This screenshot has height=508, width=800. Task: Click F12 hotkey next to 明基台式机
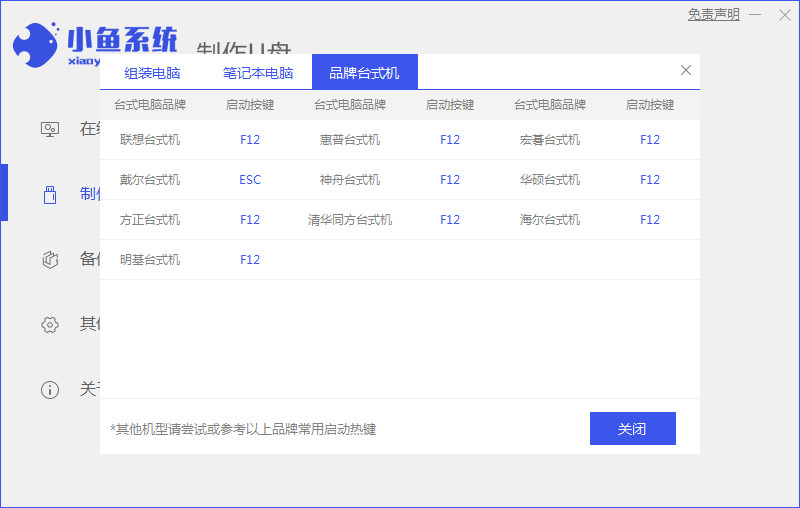coord(250,260)
